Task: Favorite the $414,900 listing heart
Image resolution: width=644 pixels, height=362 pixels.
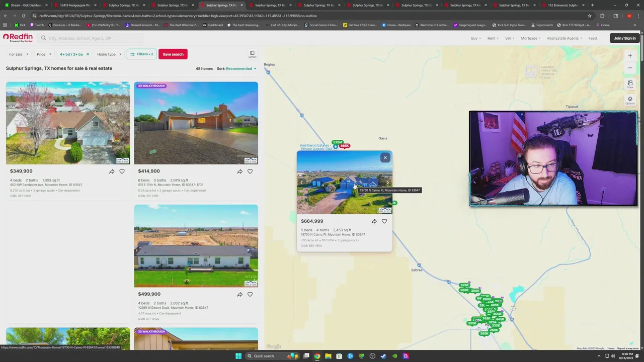Action: click(250, 171)
